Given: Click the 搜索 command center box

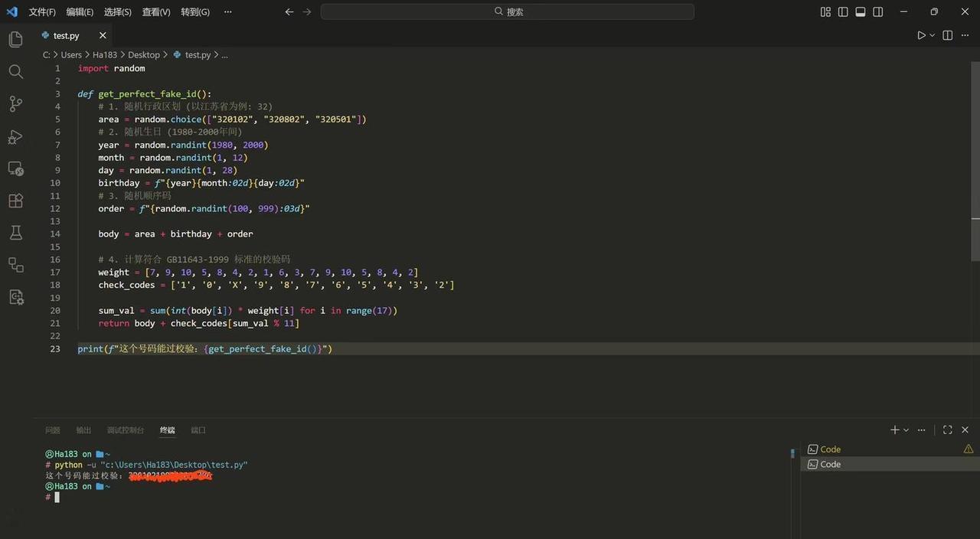Looking at the screenshot, I should (x=508, y=11).
